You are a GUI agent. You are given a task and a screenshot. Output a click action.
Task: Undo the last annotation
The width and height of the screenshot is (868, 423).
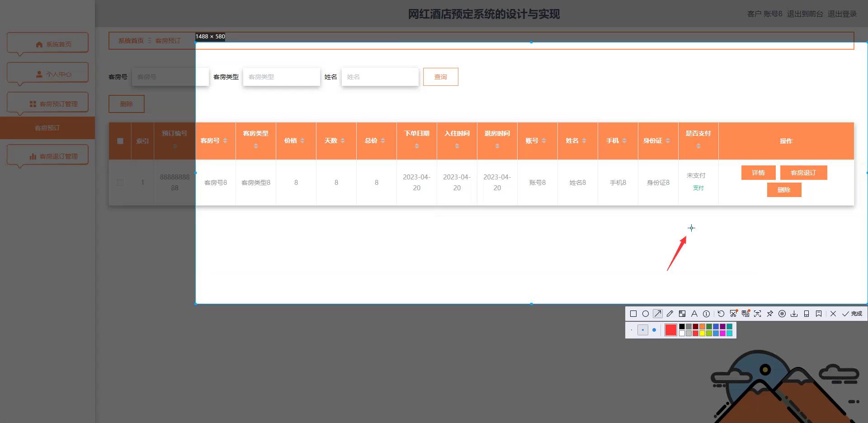pyautogui.click(x=721, y=314)
